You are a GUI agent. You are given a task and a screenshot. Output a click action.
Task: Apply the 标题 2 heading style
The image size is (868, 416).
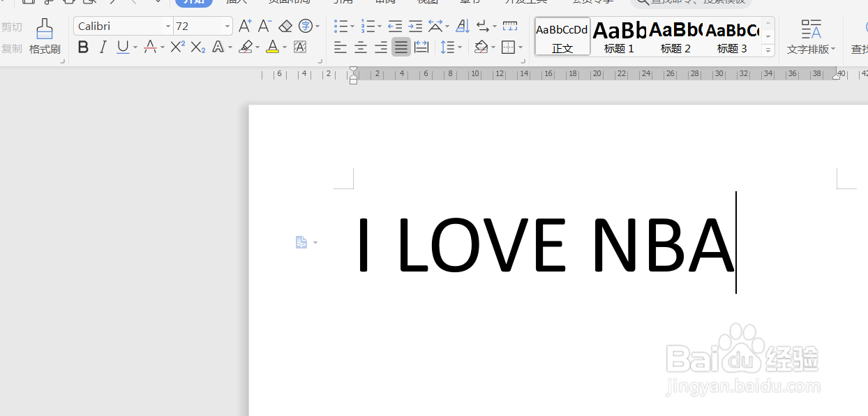[675, 37]
